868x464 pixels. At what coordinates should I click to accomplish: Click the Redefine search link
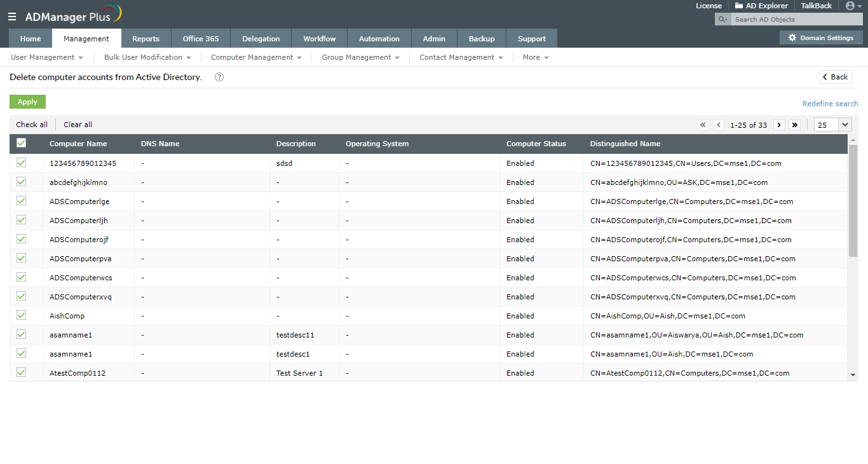[x=830, y=104]
